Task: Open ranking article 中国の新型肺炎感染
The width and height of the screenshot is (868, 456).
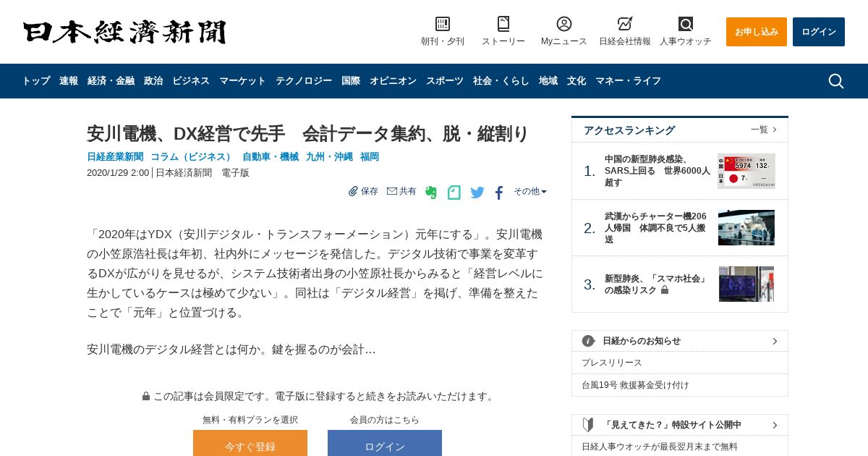Action: [x=658, y=171]
